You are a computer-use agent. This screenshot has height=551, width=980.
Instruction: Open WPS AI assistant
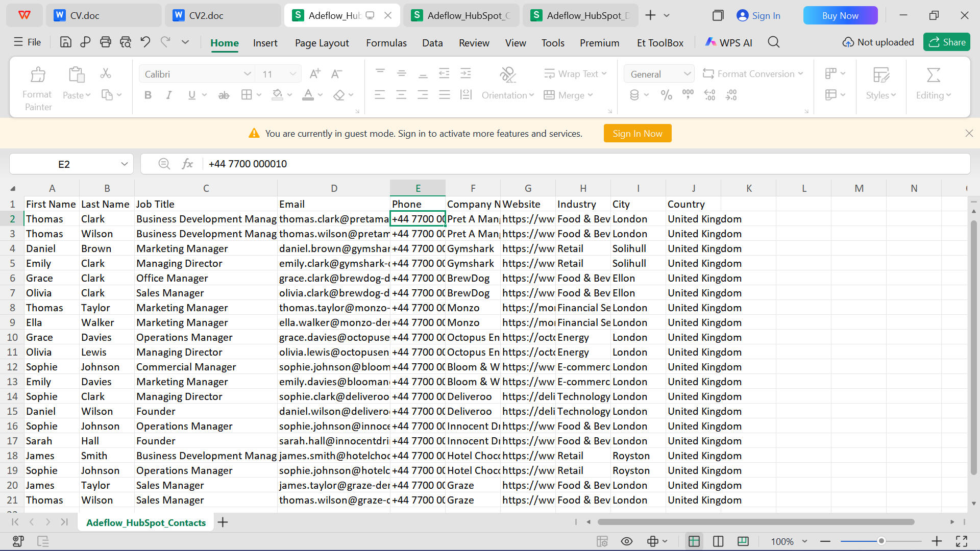point(728,43)
